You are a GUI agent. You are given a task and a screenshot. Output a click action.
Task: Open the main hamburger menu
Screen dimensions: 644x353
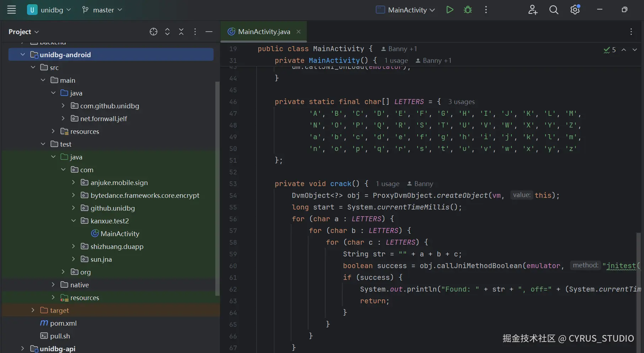pyautogui.click(x=11, y=10)
